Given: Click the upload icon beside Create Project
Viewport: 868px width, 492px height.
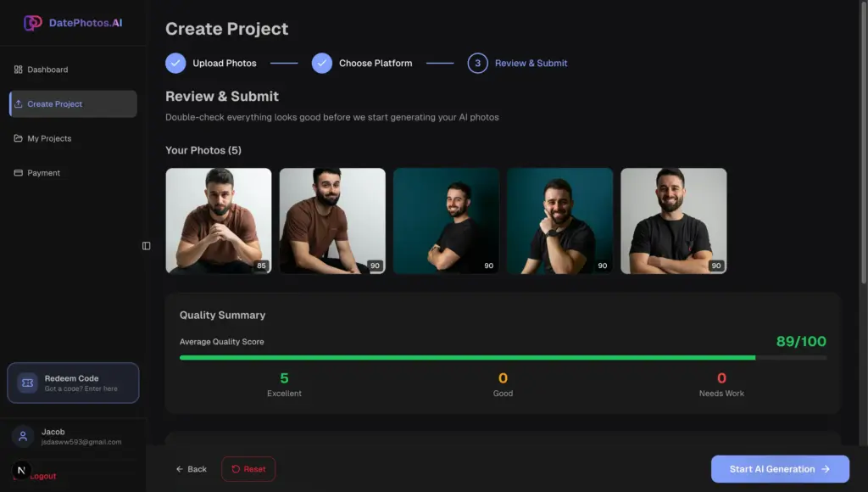Looking at the screenshot, I should point(19,103).
